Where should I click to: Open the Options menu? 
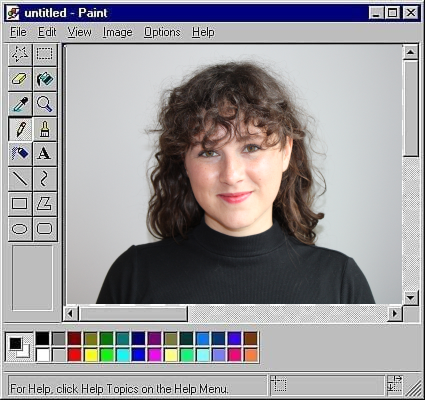tap(162, 32)
